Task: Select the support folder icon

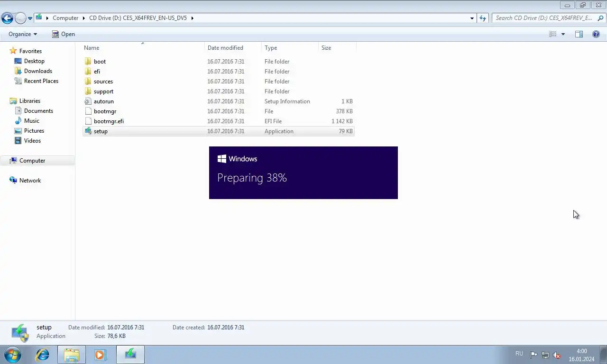Action: click(x=88, y=91)
